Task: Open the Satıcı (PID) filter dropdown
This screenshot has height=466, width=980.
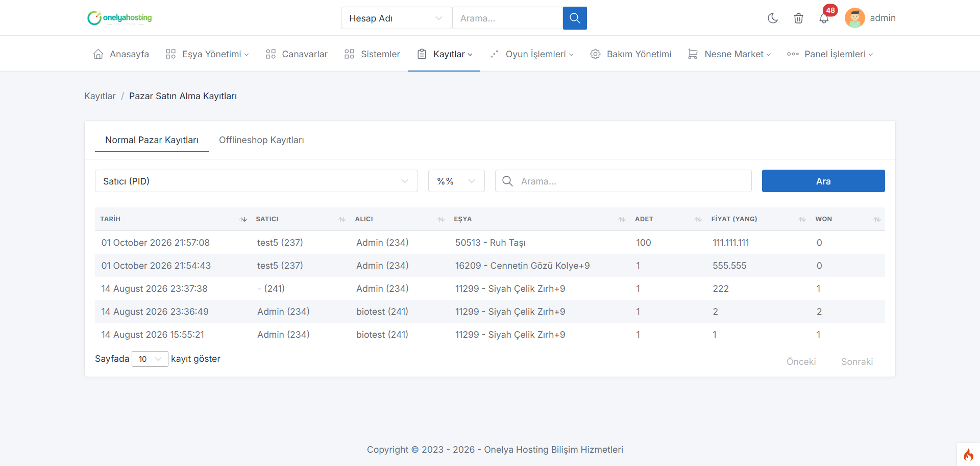Action: pyautogui.click(x=256, y=181)
